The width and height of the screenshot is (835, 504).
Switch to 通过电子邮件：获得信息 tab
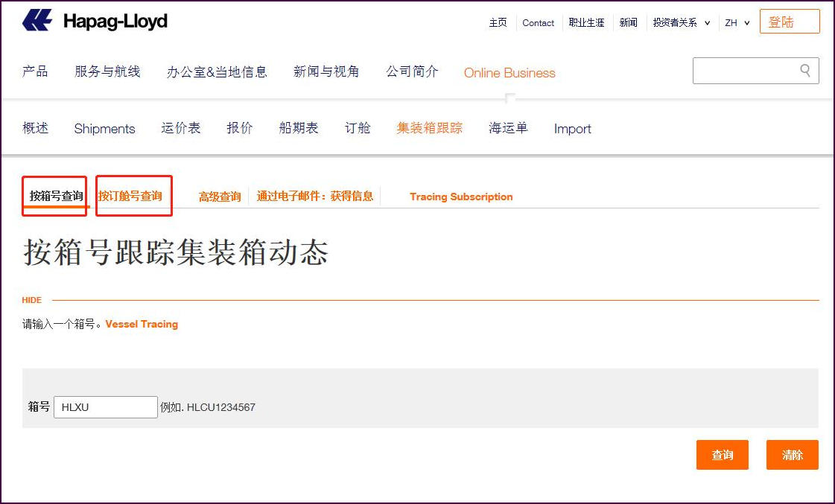coord(315,197)
